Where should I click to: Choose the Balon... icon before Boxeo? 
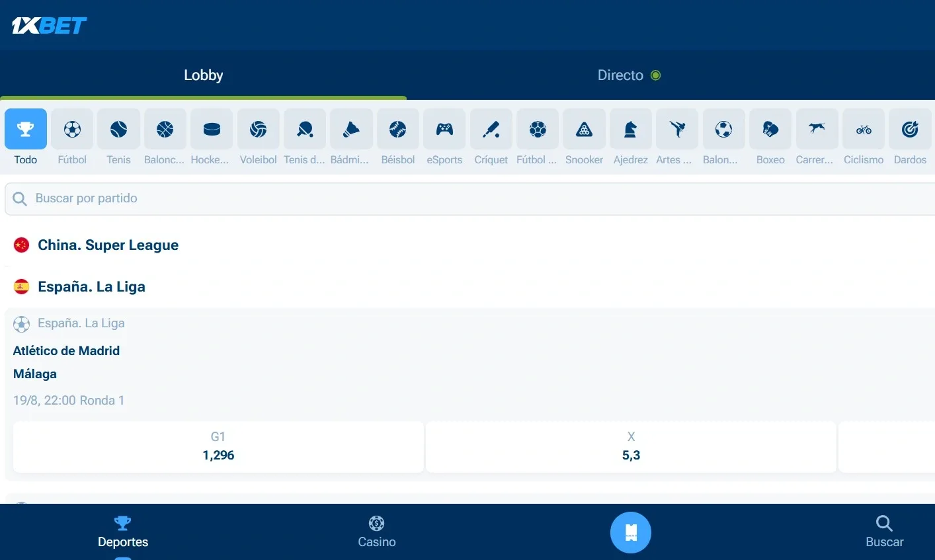[x=723, y=129]
